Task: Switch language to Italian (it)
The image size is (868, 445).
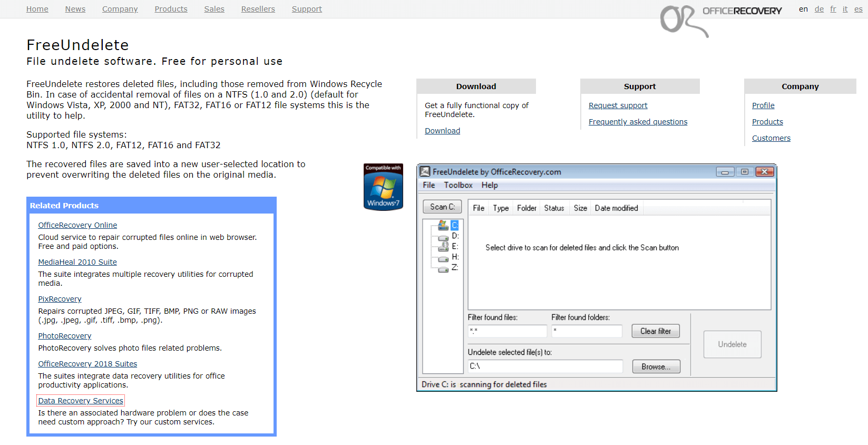Action: [845, 9]
